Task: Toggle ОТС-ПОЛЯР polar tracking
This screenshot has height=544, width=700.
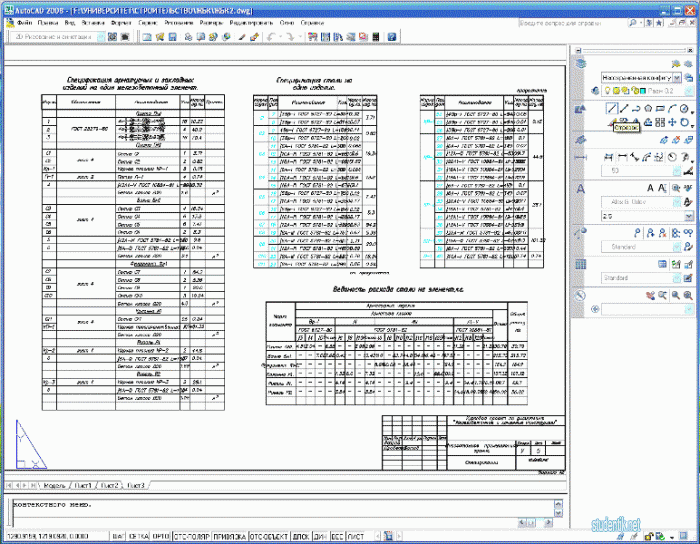Action: 192,536
